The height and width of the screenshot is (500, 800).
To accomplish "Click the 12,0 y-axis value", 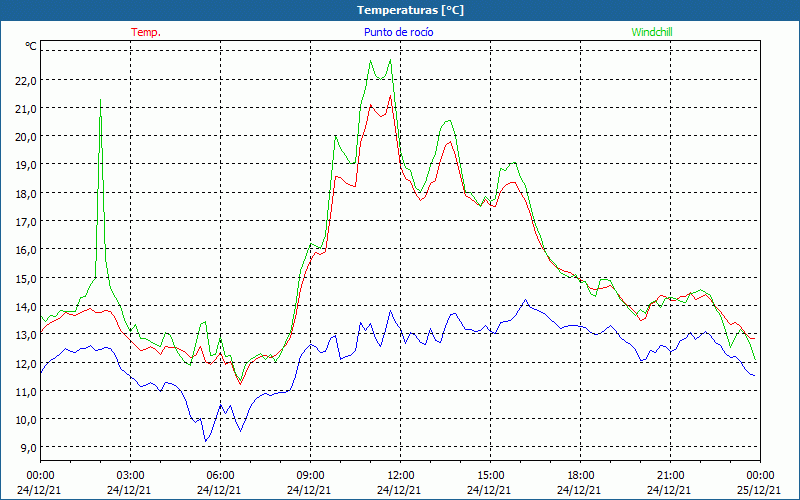I will (27, 363).
